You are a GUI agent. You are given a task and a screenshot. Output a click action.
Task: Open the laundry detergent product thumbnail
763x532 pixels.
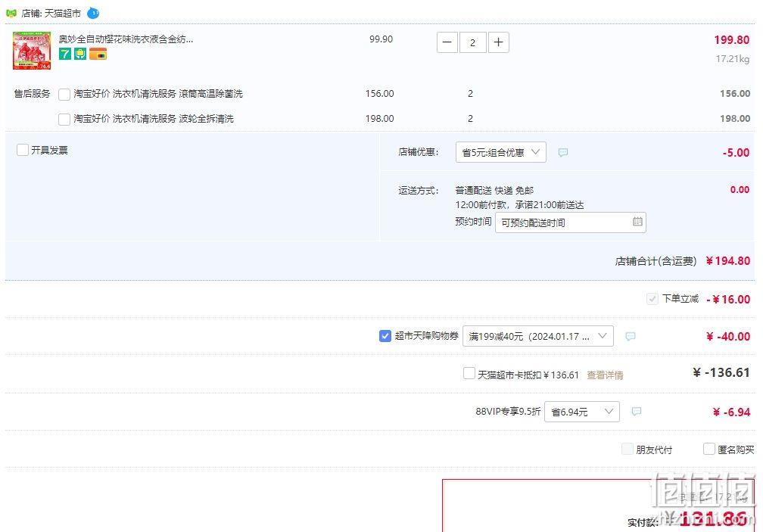coord(32,51)
